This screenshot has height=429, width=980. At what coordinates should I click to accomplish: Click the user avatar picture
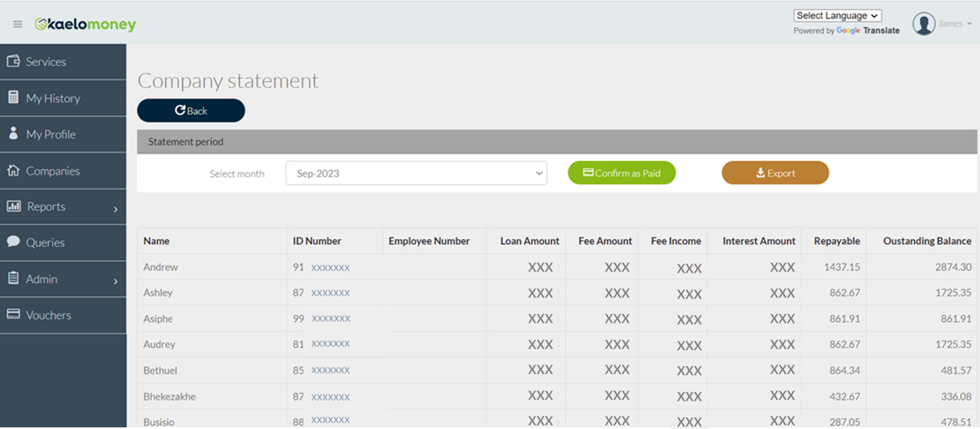pyautogui.click(x=923, y=24)
